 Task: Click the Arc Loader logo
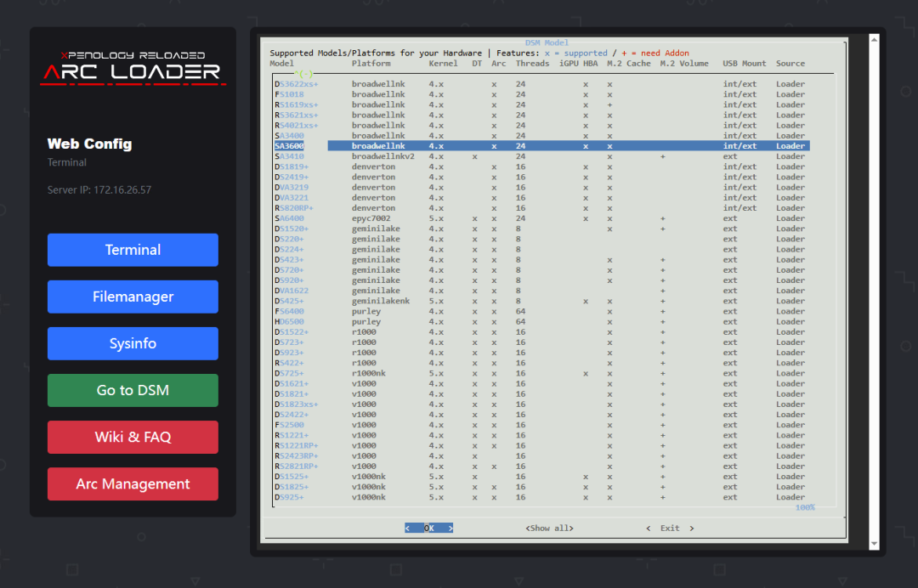[x=133, y=68]
